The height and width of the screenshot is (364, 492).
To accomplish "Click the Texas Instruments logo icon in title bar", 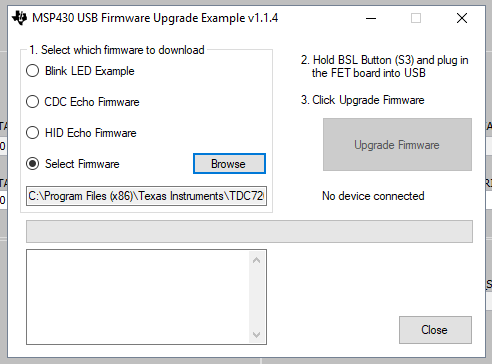I will pos(19,18).
